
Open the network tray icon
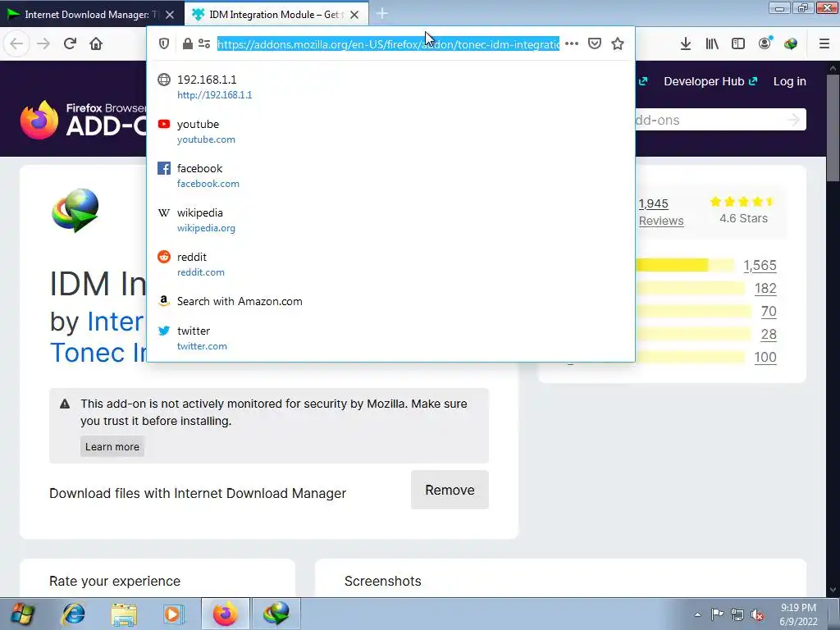[737, 614]
